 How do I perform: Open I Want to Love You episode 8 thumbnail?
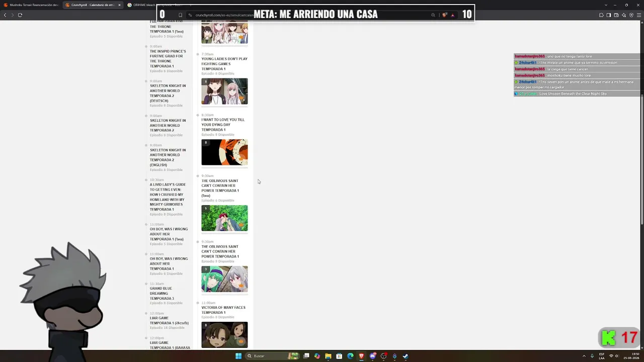point(224,152)
